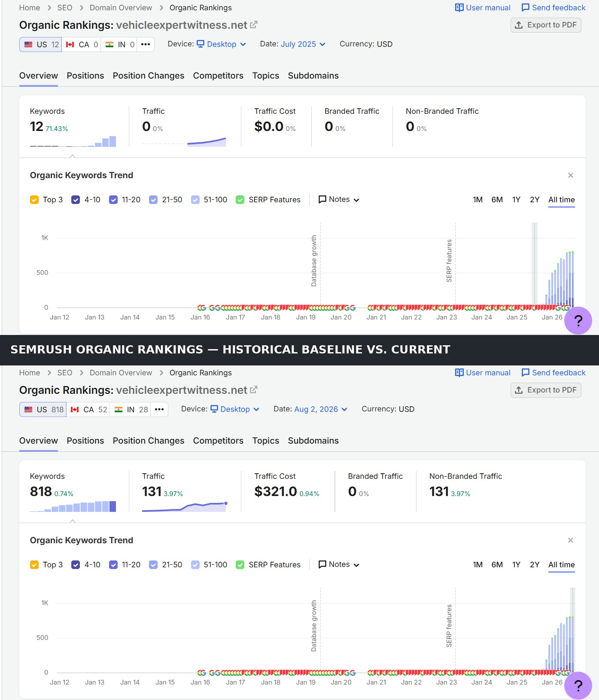599x700 pixels.
Task: Open Competitors tab in top panel
Action: tap(218, 76)
